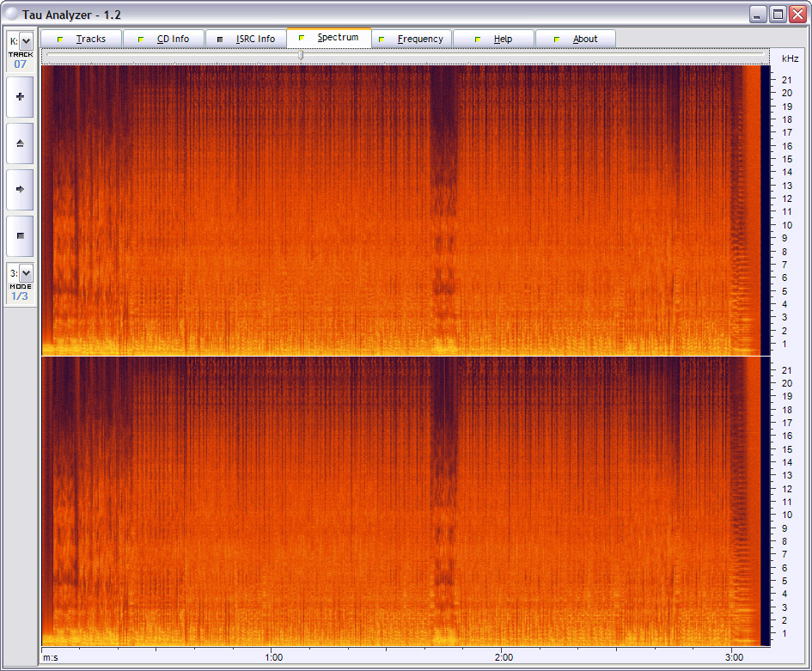Click the plus button in left sidebar
This screenshot has width=812, height=671.
[x=20, y=97]
